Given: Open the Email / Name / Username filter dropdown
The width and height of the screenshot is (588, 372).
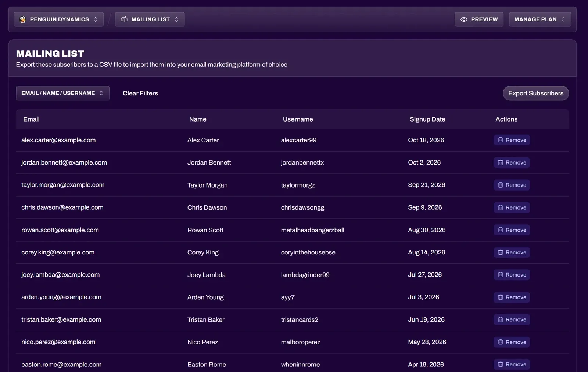Looking at the screenshot, I should [x=62, y=93].
